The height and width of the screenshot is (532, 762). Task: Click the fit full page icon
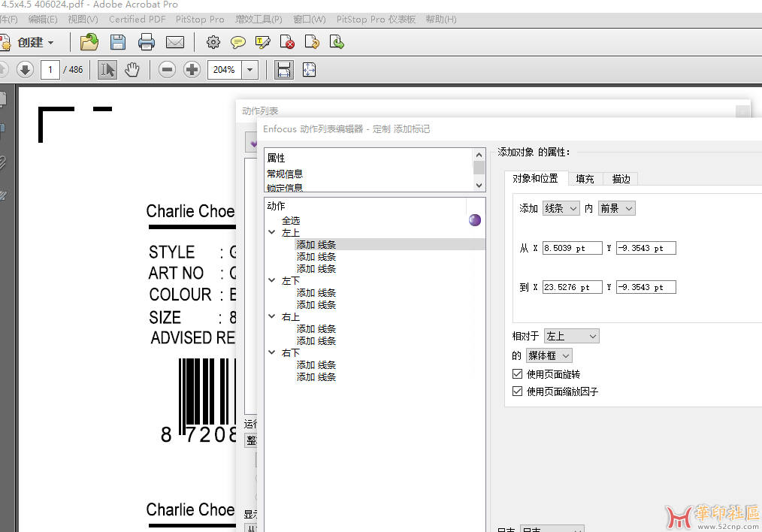(309, 69)
